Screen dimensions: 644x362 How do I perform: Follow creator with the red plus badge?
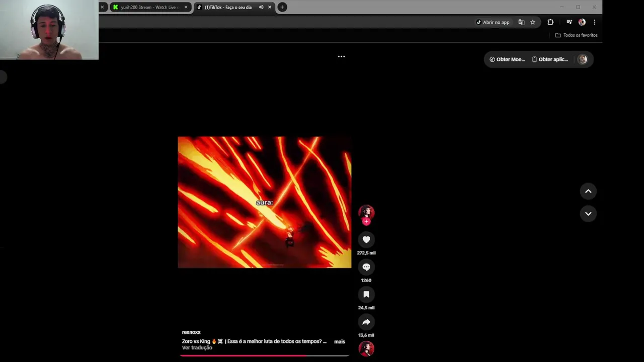click(366, 221)
